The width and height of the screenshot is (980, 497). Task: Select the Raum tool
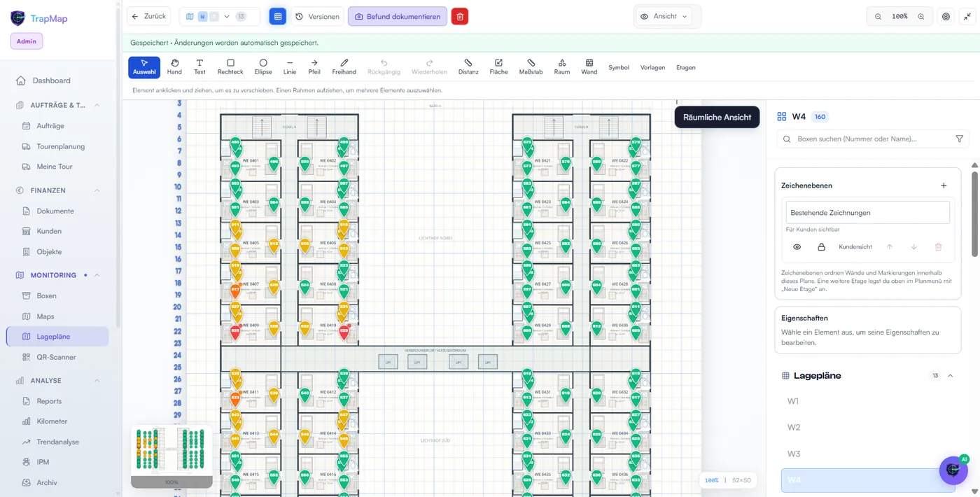coord(562,67)
